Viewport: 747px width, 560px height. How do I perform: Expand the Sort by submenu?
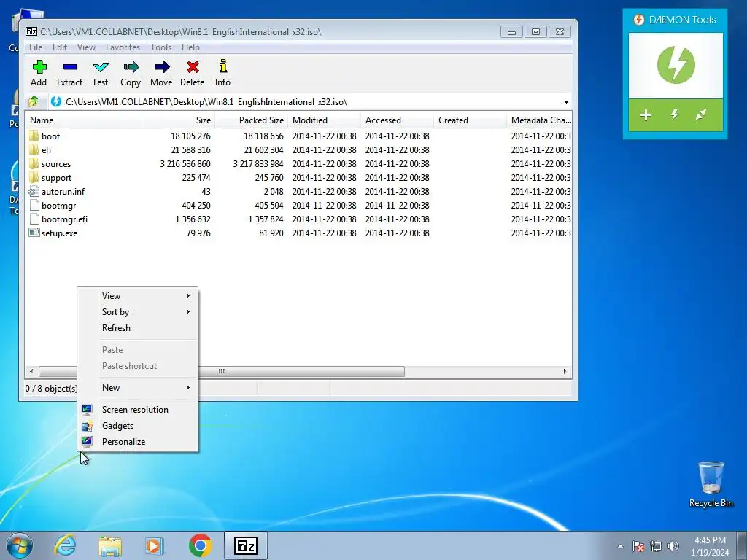(138, 312)
